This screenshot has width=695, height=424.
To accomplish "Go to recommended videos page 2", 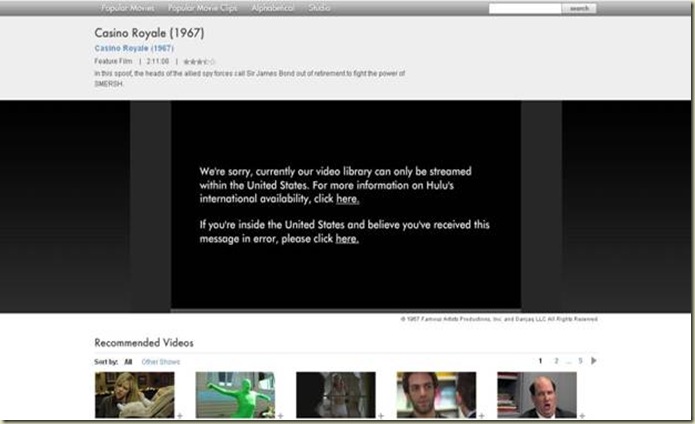I will pos(556,361).
